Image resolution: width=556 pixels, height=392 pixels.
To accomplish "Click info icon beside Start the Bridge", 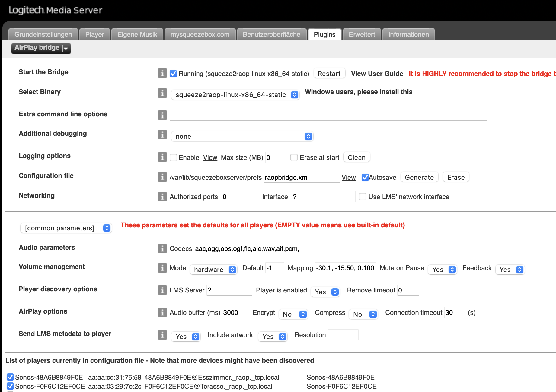I will click(162, 73).
